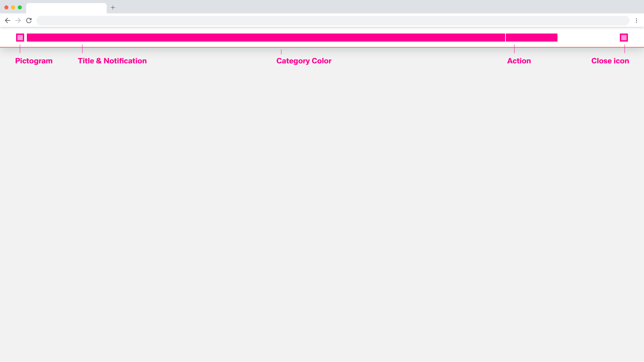Open the three-dot browser menu

636,20
